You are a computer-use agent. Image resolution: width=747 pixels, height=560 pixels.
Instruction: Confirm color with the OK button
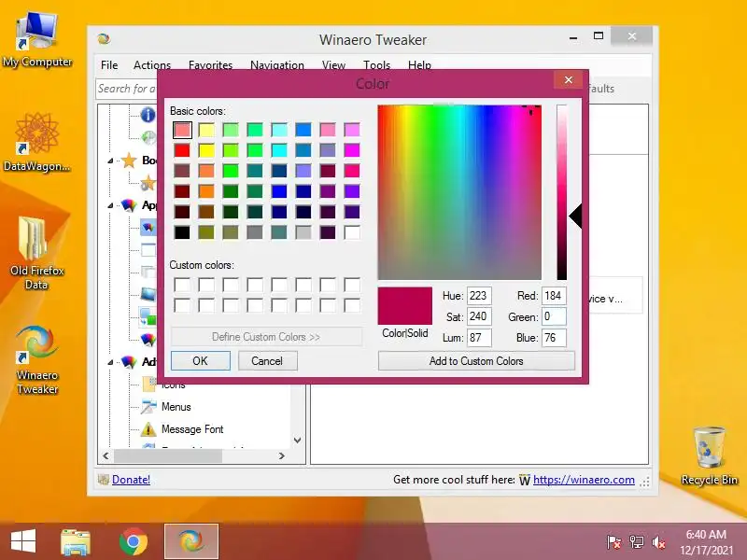pos(200,361)
